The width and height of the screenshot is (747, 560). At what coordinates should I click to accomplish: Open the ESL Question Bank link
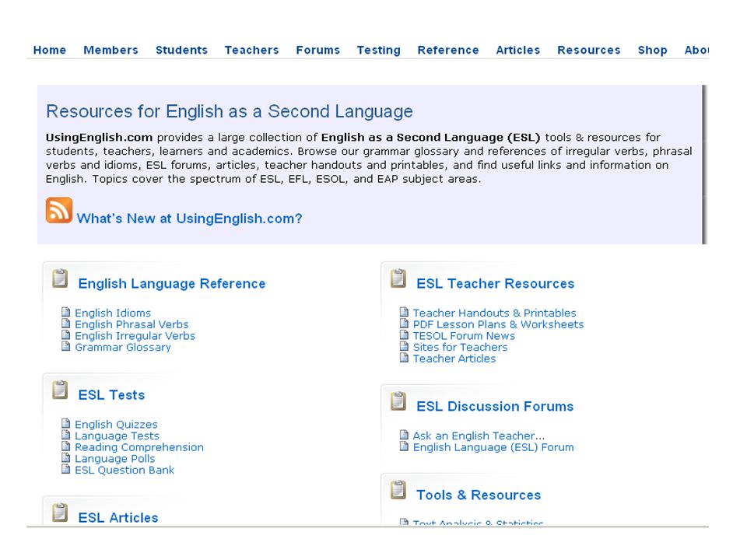coord(124,470)
